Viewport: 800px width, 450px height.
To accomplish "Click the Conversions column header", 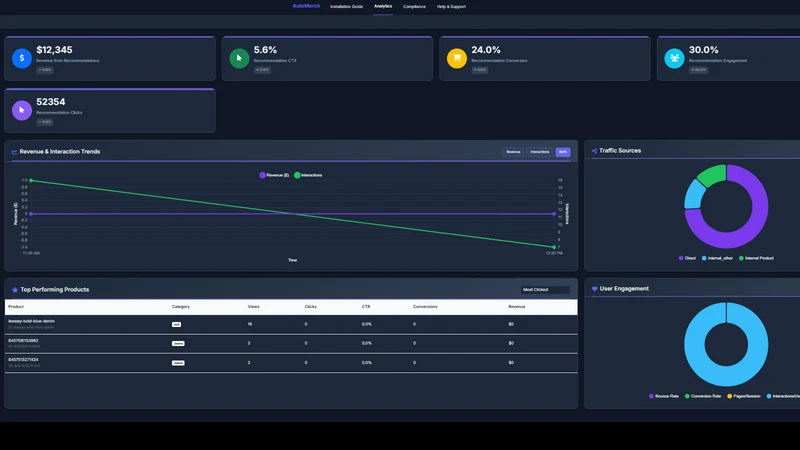I will click(x=425, y=307).
